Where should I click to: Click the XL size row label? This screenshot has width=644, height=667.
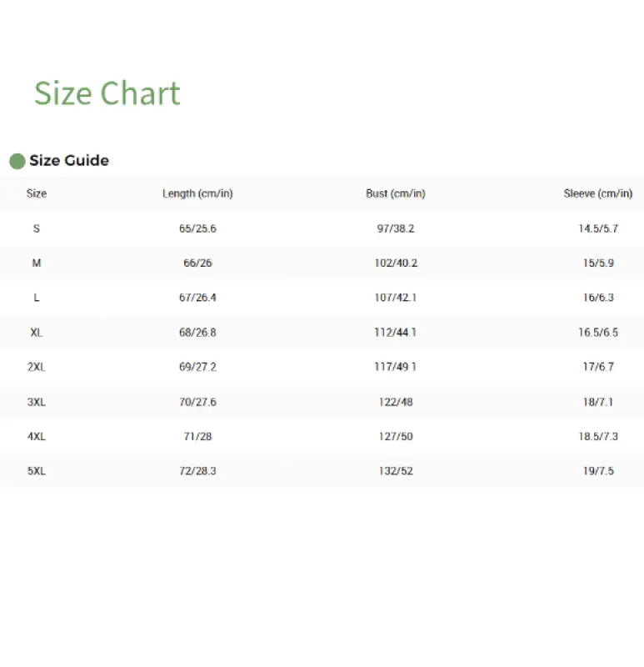[37, 332]
